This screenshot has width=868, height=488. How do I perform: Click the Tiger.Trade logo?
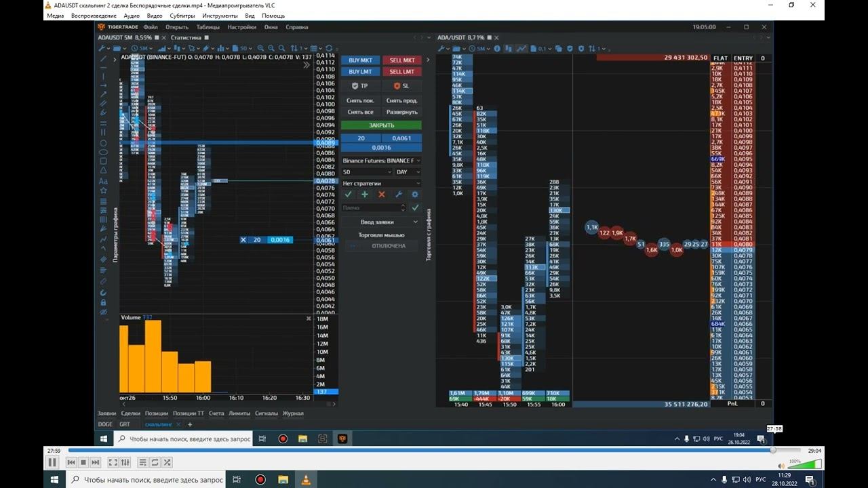[x=119, y=27]
